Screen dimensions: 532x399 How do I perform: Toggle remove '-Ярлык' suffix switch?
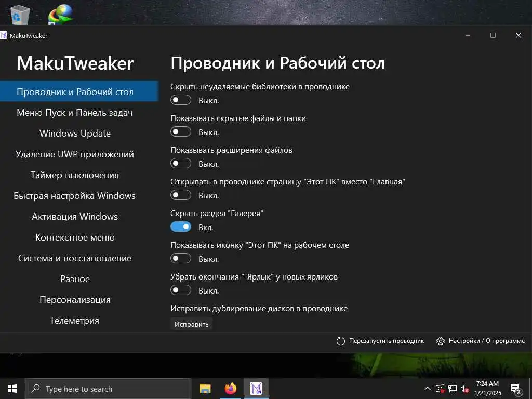coord(180,290)
